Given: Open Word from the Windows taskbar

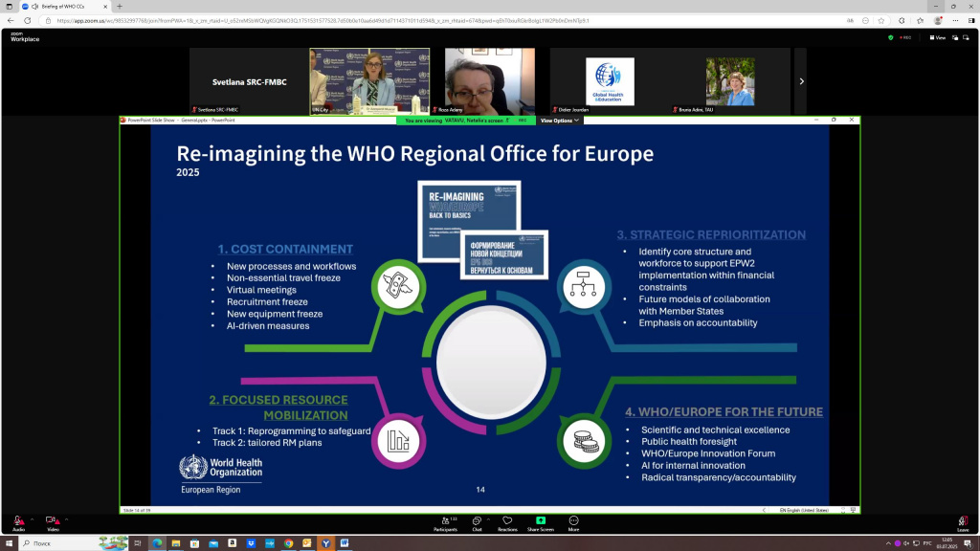Looking at the screenshot, I should coord(345,542).
